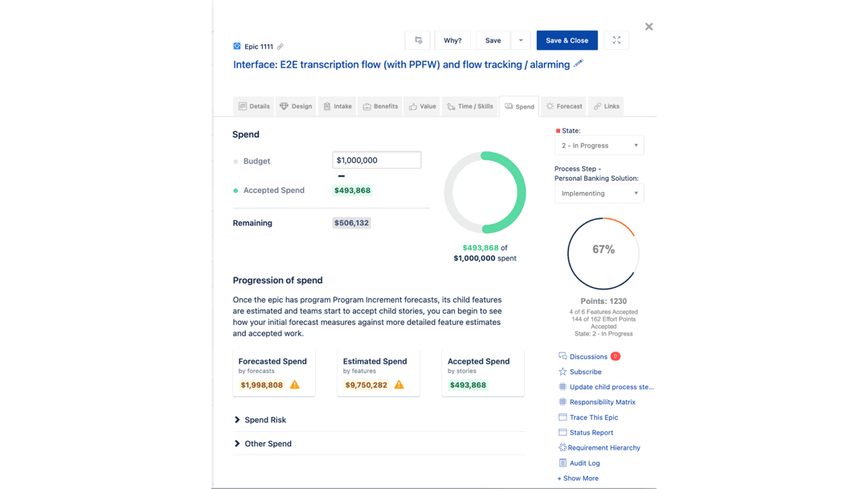Edit the Budget amount field
The height and width of the screenshot is (489, 868).
click(376, 159)
